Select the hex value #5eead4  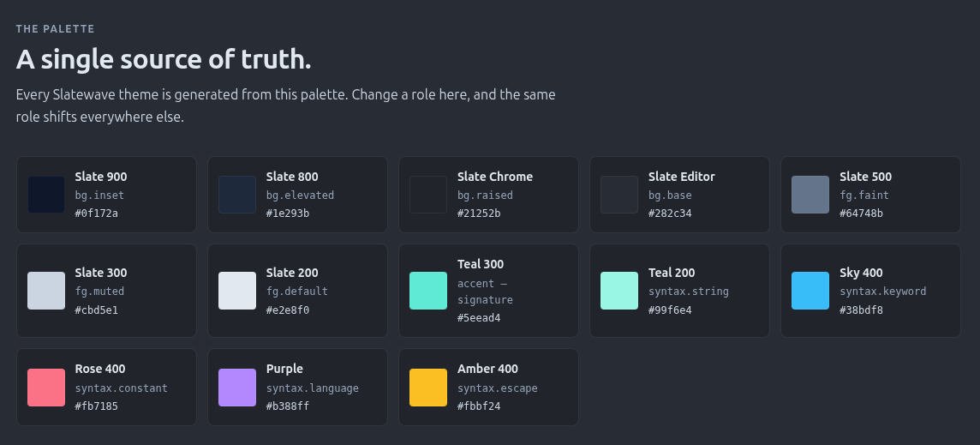tap(479, 318)
